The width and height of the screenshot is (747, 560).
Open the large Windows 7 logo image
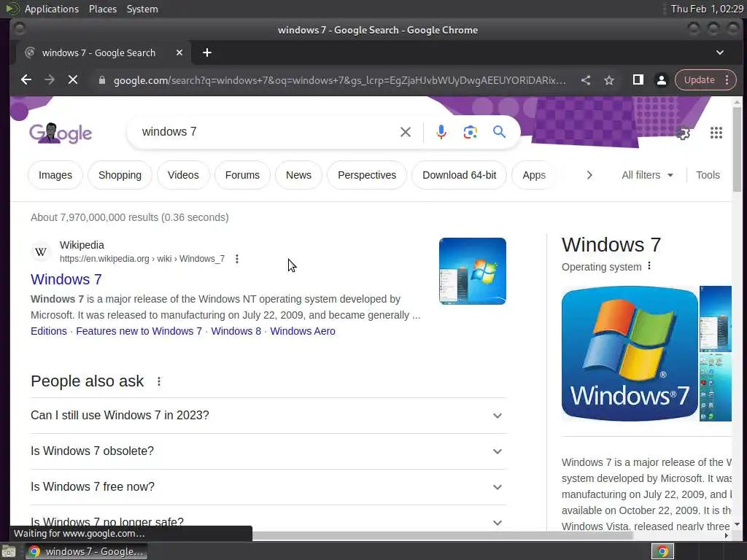coord(630,354)
